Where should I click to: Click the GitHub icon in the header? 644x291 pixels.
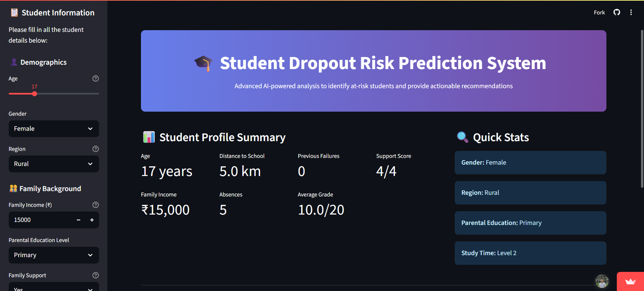click(617, 12)
